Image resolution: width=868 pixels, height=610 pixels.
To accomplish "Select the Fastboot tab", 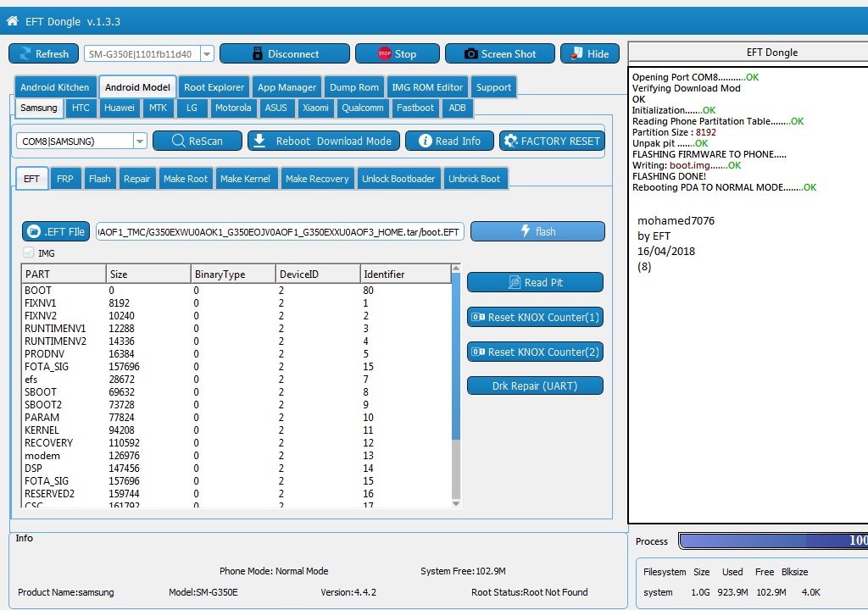I will (x=415, y=108).
